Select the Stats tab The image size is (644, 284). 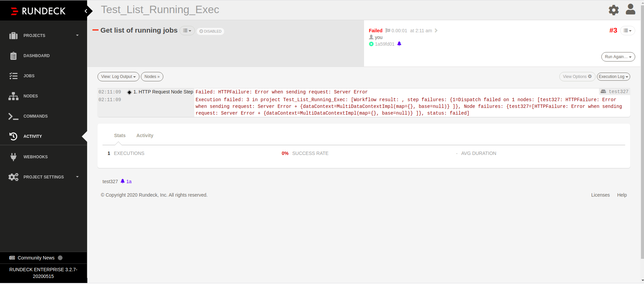(x=120, y=135)
